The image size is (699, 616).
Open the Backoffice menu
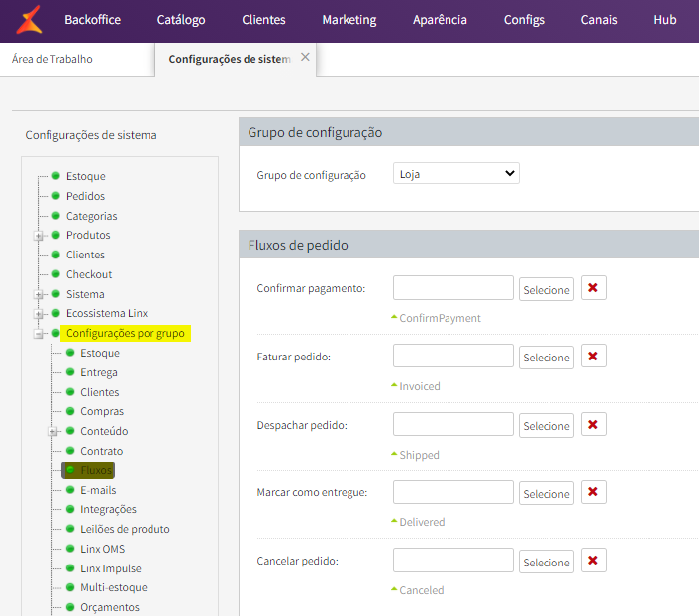(x=93, y=20)
